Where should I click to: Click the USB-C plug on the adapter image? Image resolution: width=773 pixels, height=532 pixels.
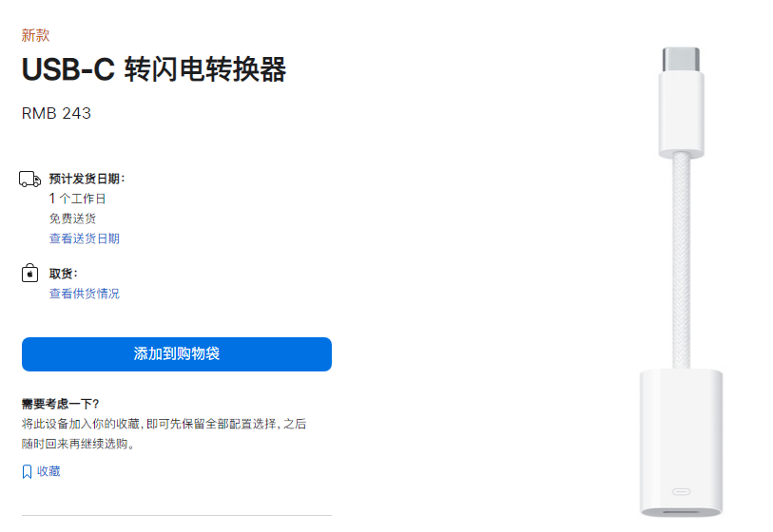681,59
